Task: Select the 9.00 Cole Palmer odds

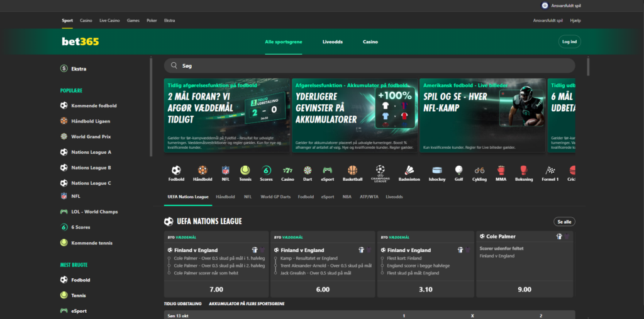Action: pyautogui.click(x=525, y=289)
